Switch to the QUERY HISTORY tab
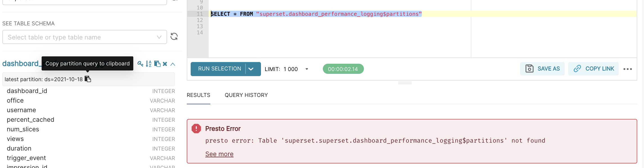Image resolution: width=644 pixels, height=168 pixels. (247, 95)
